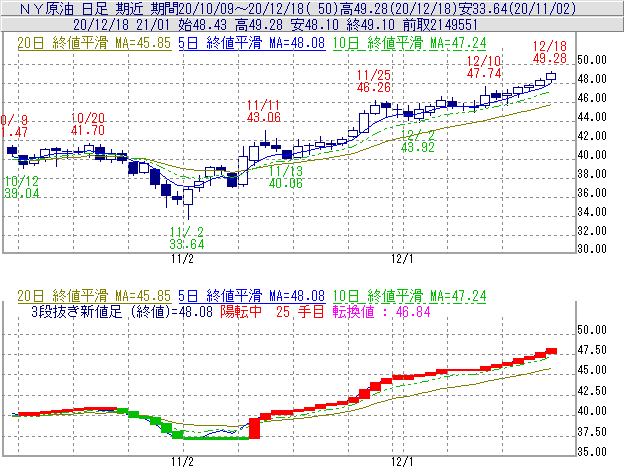Click the 30.00 price on upper chart scale
Viewport: 624px width, 473px height.
click(592, 249)
